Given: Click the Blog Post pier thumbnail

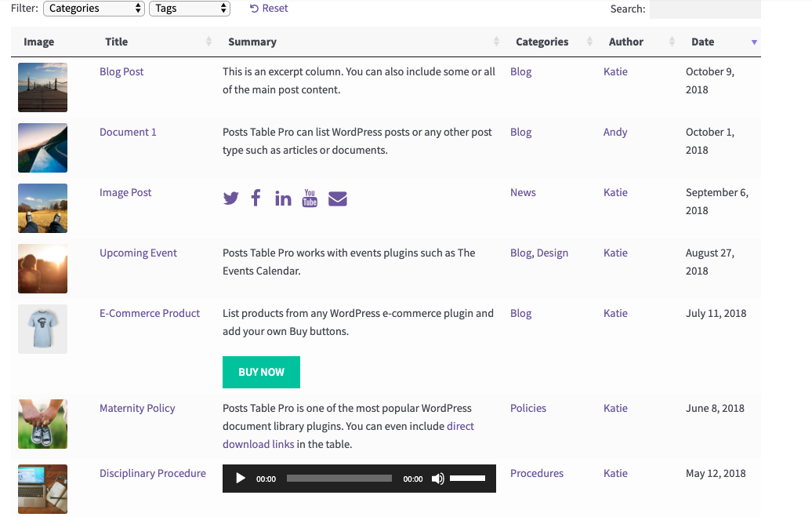Looking at the screenshot, I should (x=42, y=87).
